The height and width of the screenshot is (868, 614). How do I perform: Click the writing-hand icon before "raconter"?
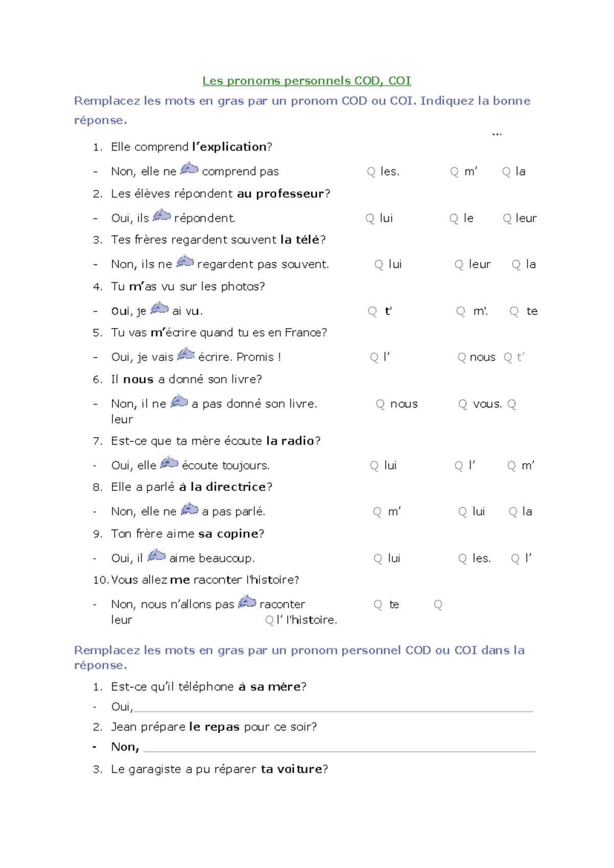point(247,601)
